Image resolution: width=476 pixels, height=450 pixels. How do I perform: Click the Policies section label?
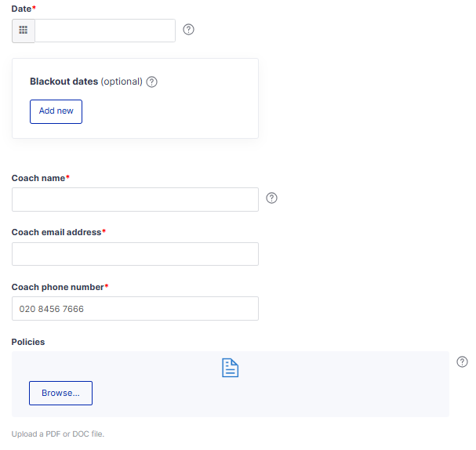pos(28,342)
